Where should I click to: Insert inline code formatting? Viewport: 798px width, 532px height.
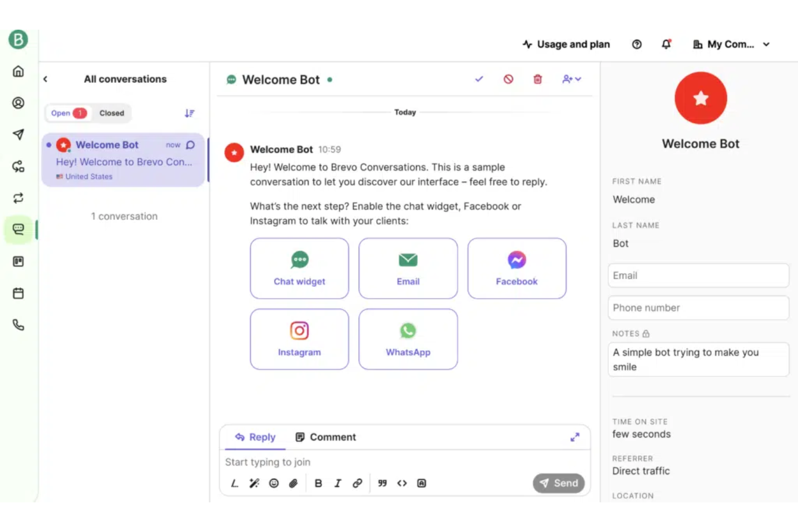402,483
